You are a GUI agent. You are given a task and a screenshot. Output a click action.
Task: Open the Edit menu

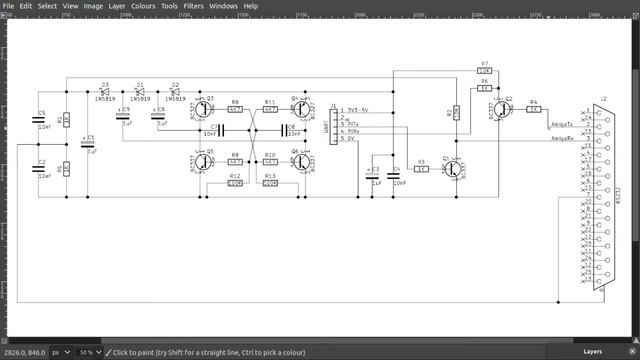pyautogui.click(x=26, y=6)
